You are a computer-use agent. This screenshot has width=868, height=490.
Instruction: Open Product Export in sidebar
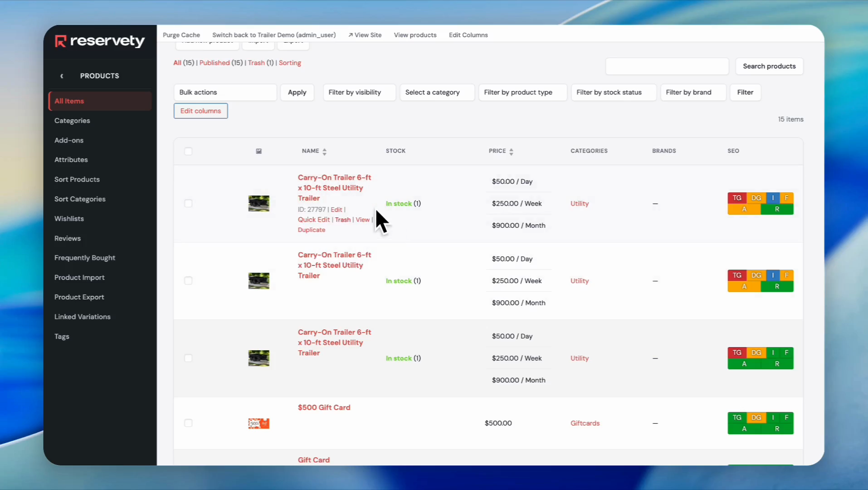coord(79,297)
